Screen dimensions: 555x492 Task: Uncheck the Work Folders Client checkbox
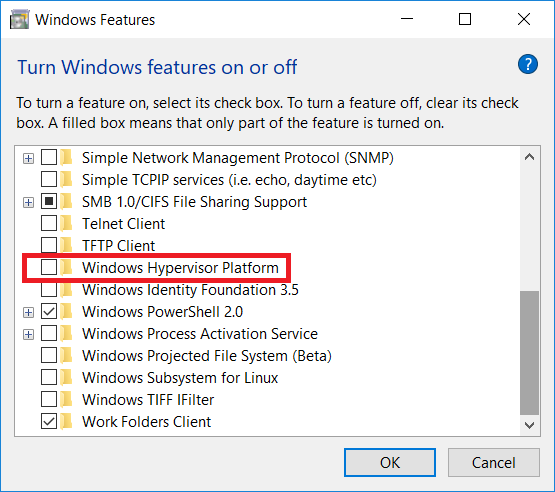click(49, 421)
